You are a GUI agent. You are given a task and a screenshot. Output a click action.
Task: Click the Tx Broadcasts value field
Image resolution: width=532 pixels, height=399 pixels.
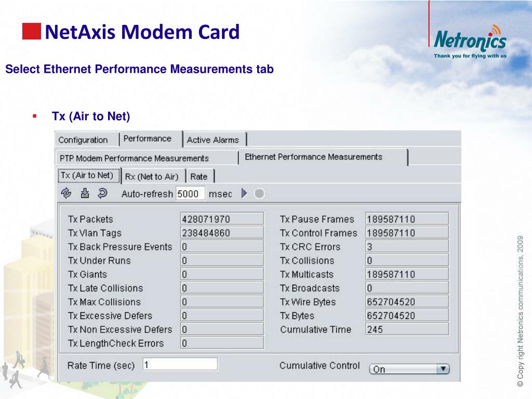(407, 288)
